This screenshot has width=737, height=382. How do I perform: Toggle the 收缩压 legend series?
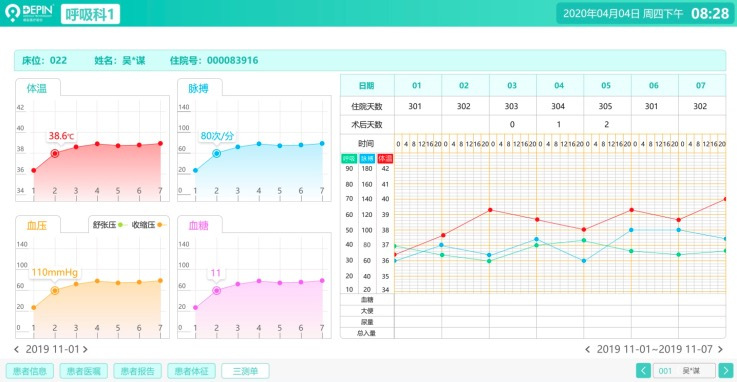click(x=147, y=225)
